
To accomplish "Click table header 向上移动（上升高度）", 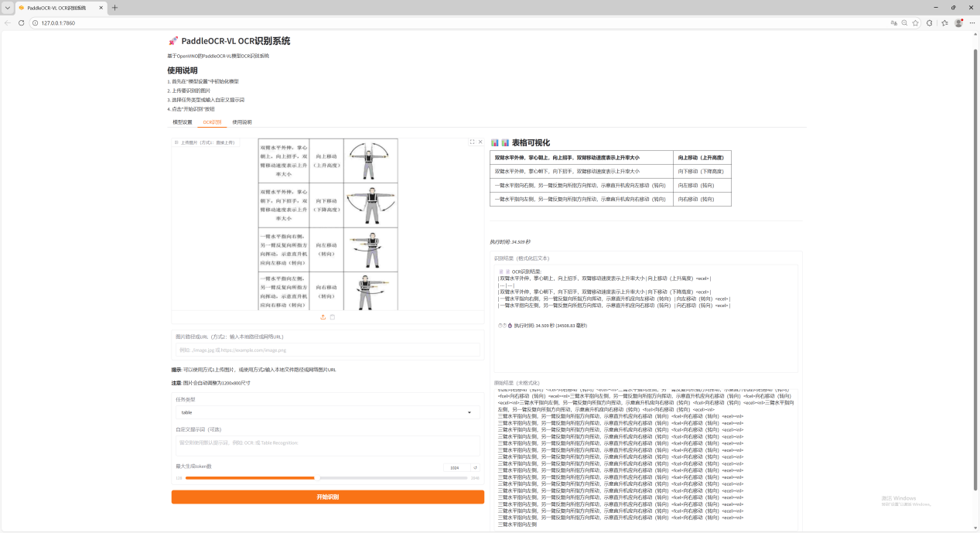I will click(701, 157).
